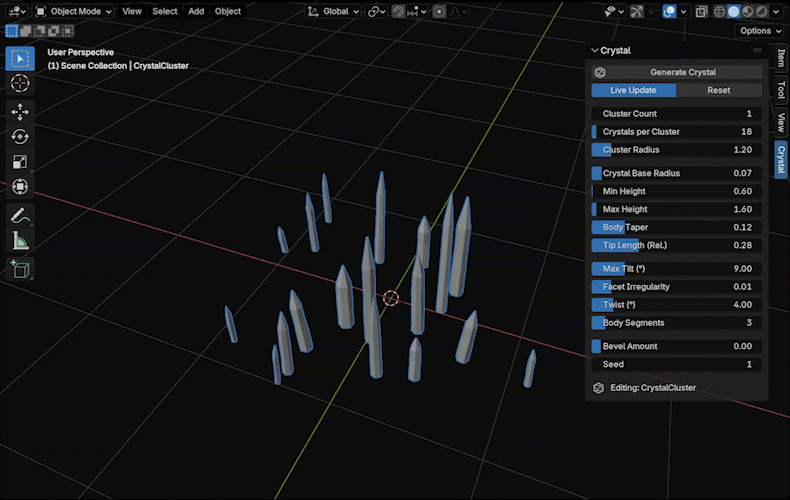This screenshot has height=500, width=790.
Task: Click the Cluster Count field
Action: (677, 114)
